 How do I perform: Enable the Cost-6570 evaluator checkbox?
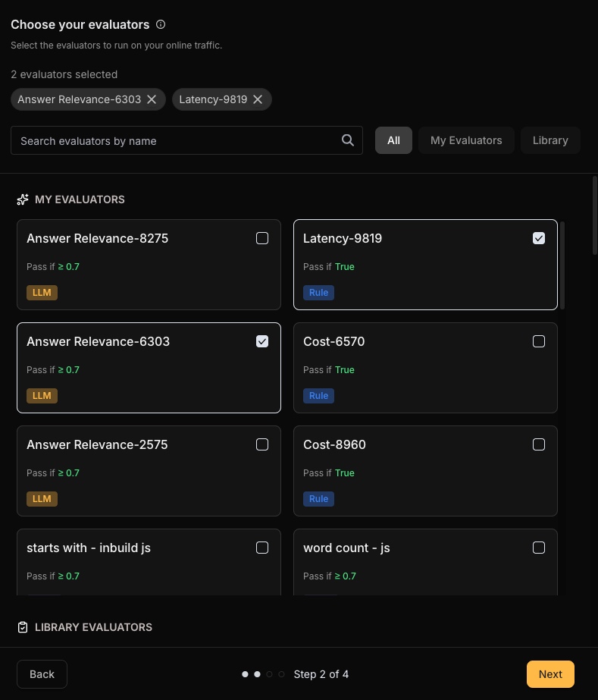coord(539,341)
